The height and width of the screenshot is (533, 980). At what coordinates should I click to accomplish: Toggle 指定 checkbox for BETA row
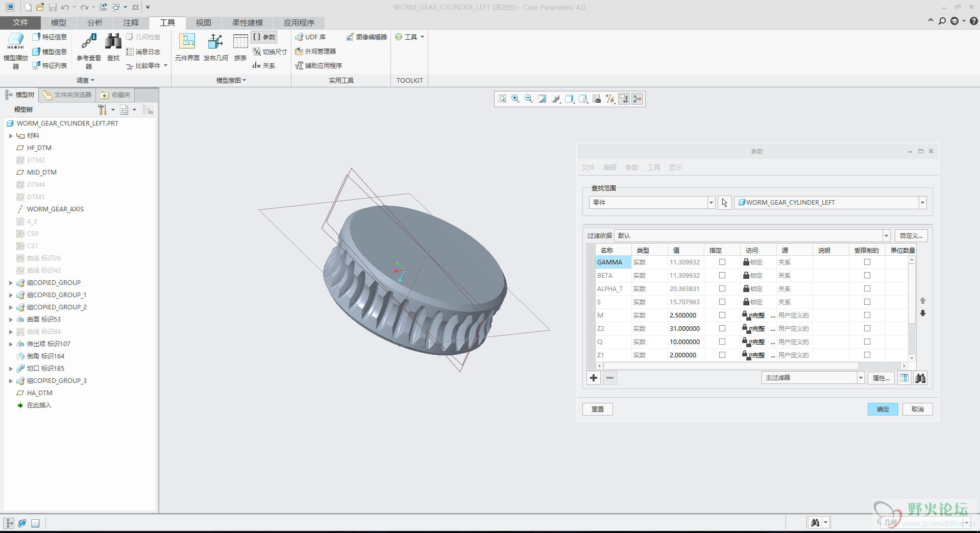click(722, 275)
